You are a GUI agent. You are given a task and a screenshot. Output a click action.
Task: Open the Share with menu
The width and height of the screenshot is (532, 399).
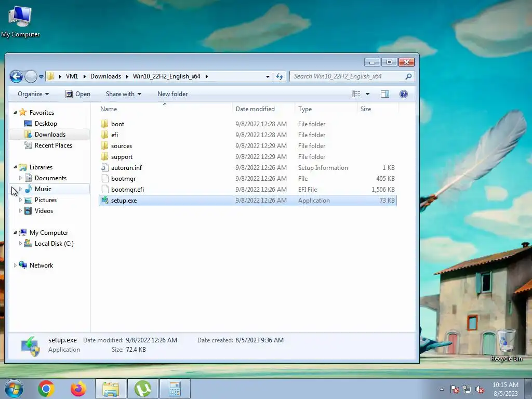click(x=124, y=94)
